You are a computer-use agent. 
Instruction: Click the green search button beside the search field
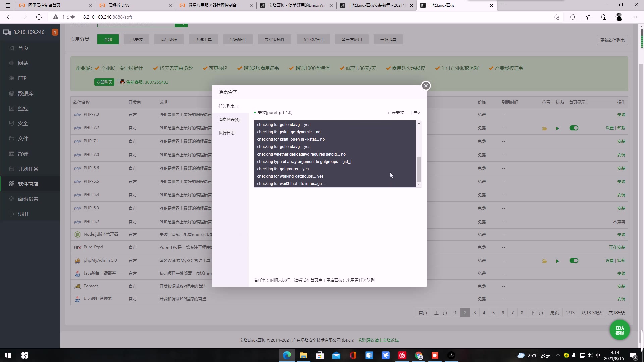[x=181, y=25]
